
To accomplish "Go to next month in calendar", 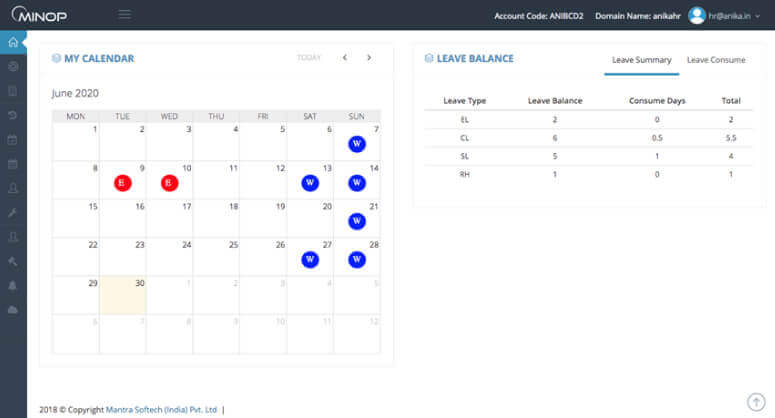I will tap(369, 58).
